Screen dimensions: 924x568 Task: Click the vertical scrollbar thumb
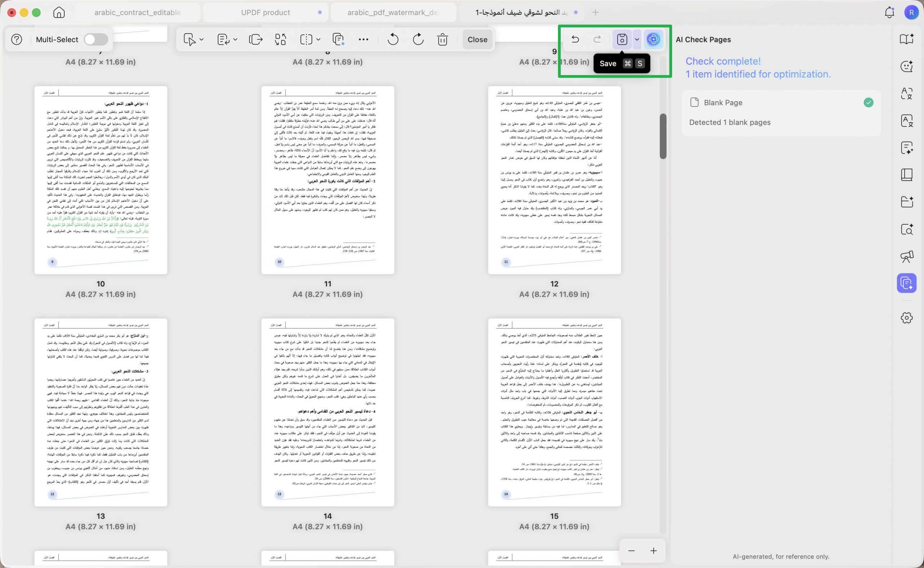click(x=663, y=136)
